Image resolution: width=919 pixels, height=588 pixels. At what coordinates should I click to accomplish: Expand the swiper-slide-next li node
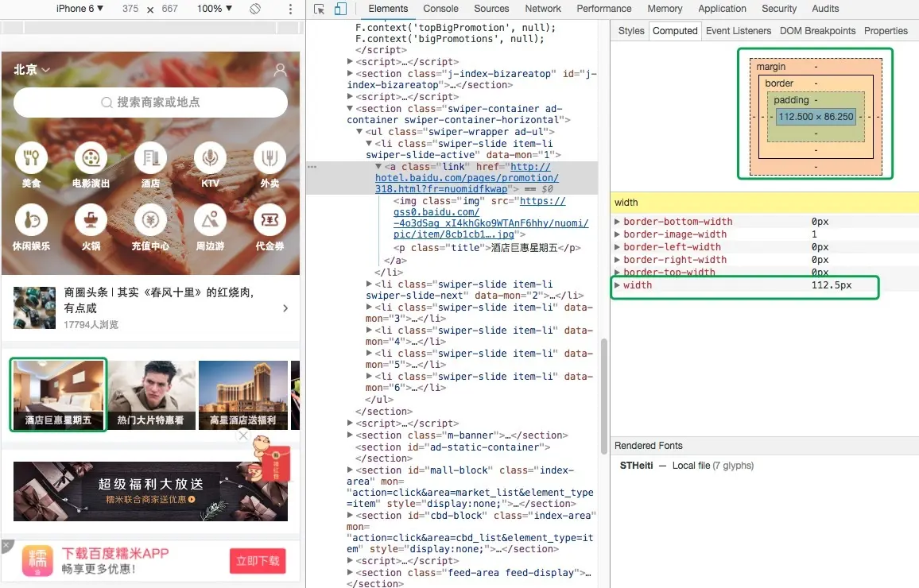[x=369, y=284]
